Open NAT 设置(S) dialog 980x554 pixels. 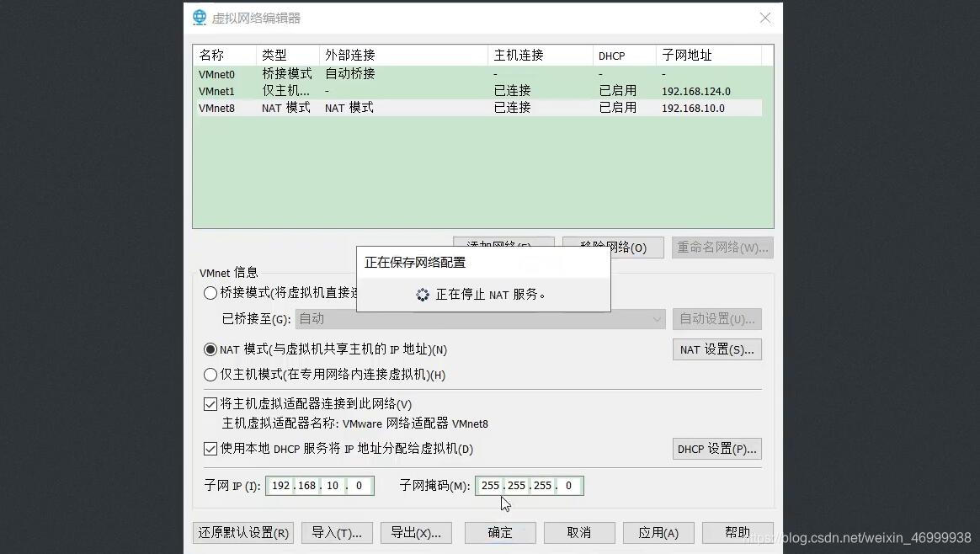[716, 349]
